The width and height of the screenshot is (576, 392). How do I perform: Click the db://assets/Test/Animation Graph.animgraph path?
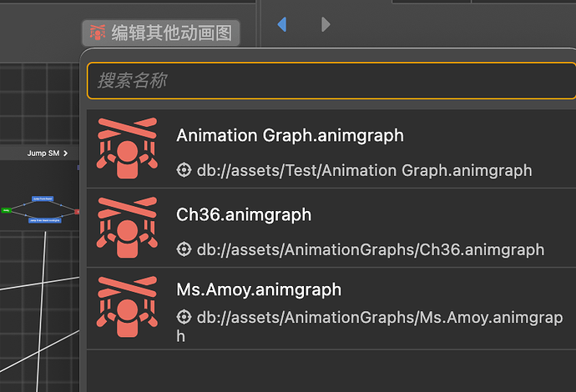(x=364, y=170)
